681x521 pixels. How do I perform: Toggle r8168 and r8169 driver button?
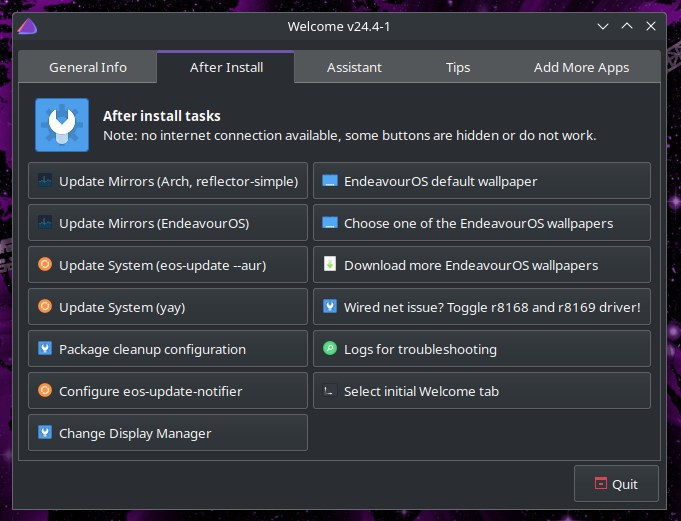482,307
